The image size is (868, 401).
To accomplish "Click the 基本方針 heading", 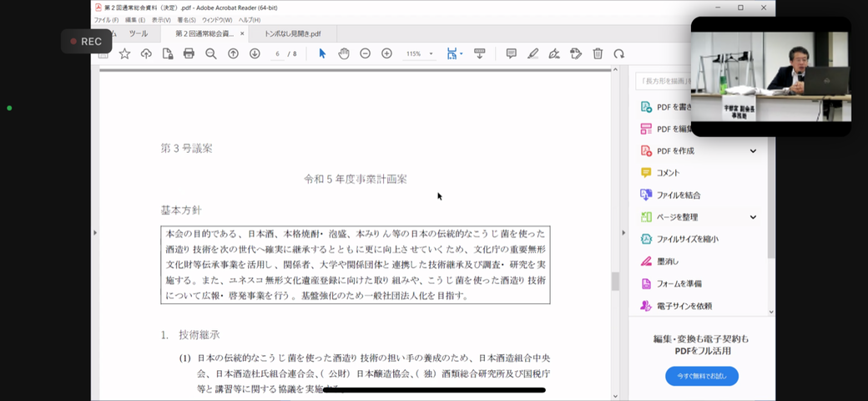I will (181, 211).
